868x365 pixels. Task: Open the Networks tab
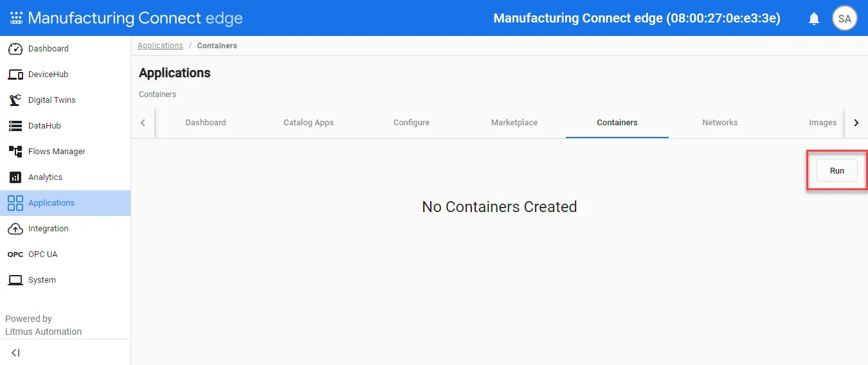point(720,123)
